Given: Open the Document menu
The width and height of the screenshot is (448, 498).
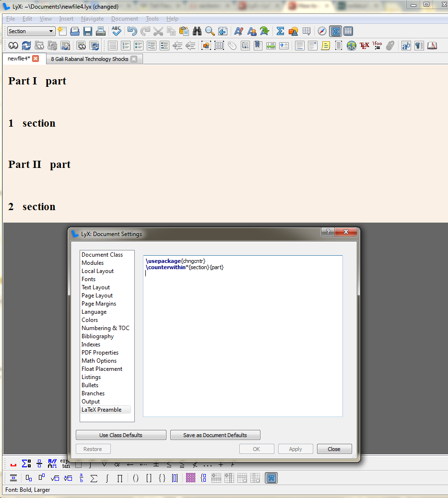Looking at the screenshot, I should [x=124, y=19].
